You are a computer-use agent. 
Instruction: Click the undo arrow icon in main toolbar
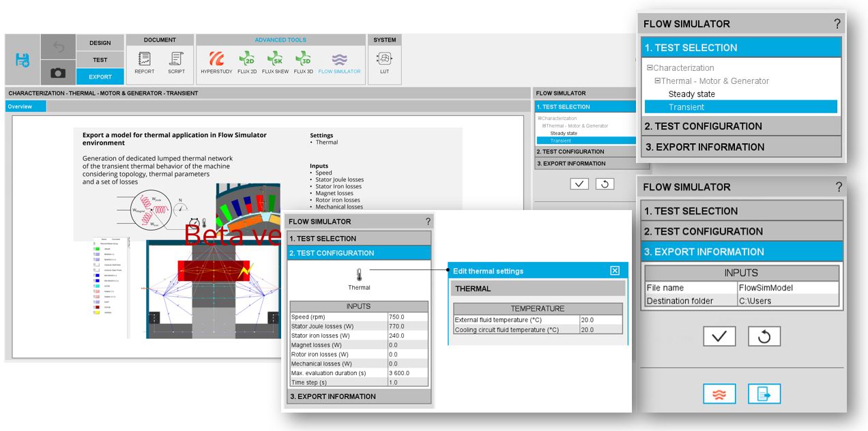pyautogui.click(x=58, y=47)
